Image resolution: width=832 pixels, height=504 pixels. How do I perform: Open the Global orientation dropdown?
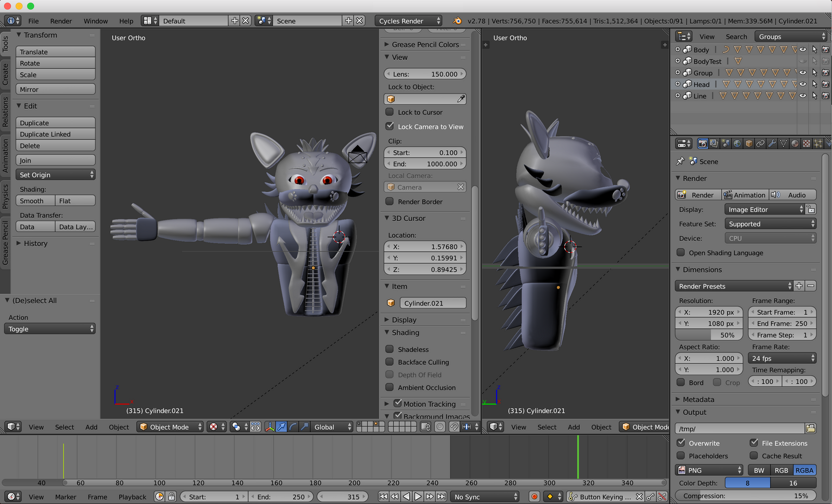click(x=332, y=427)
